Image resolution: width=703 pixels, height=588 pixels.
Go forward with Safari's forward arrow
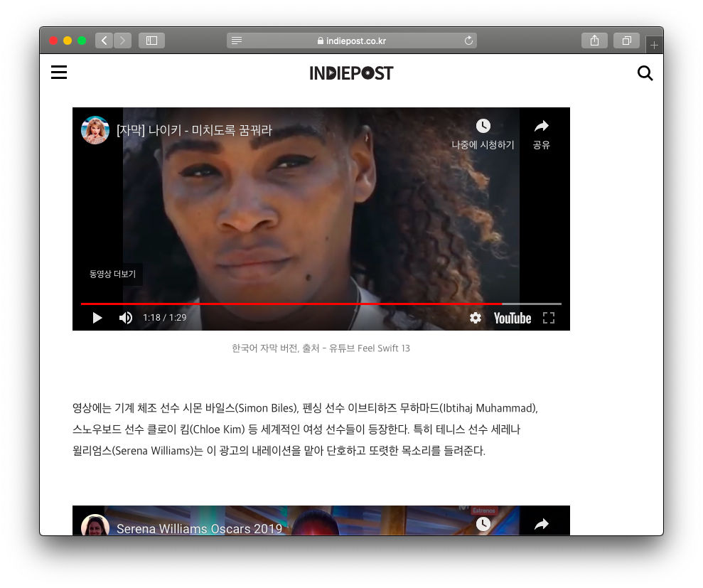[x=122, y=41]
